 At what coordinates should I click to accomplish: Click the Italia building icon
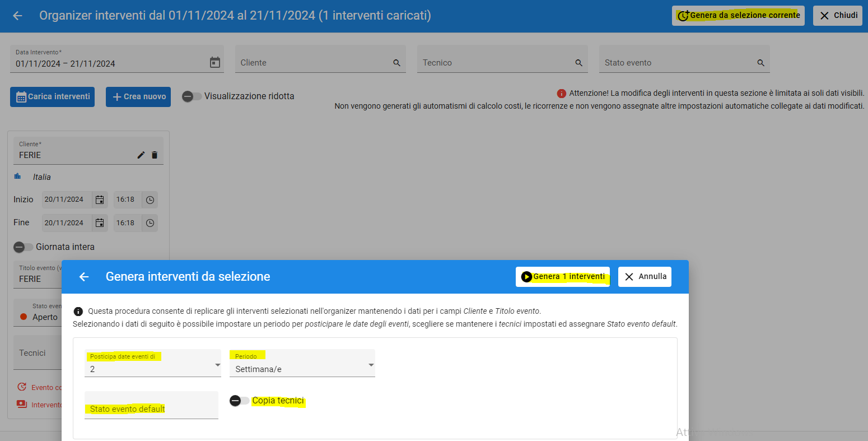tap(17, 177)
